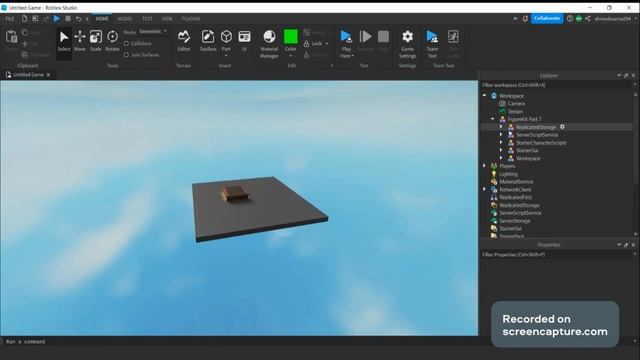Screen dimensions: 640x360
Task: Switch to the HOME ribbon tab
Action: [102, 19]
